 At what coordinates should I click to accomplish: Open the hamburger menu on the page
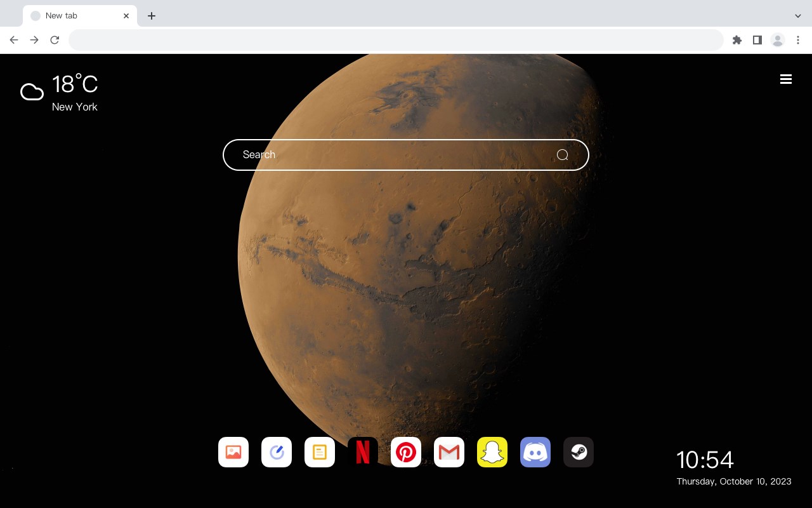(786, 79)
